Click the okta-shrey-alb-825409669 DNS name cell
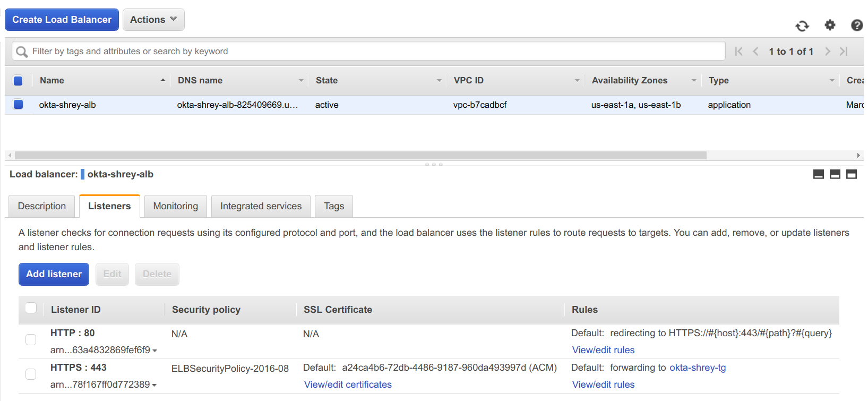The image size is (868, 401). [x=237, y=105]
